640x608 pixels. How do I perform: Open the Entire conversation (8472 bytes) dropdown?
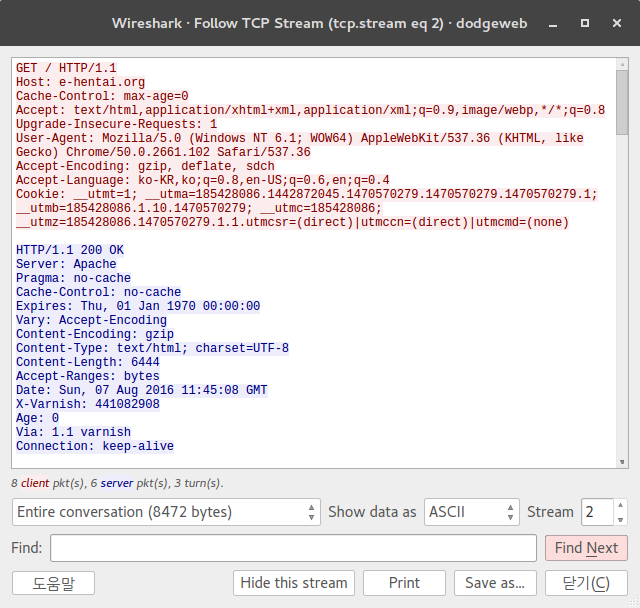(166, 512)
